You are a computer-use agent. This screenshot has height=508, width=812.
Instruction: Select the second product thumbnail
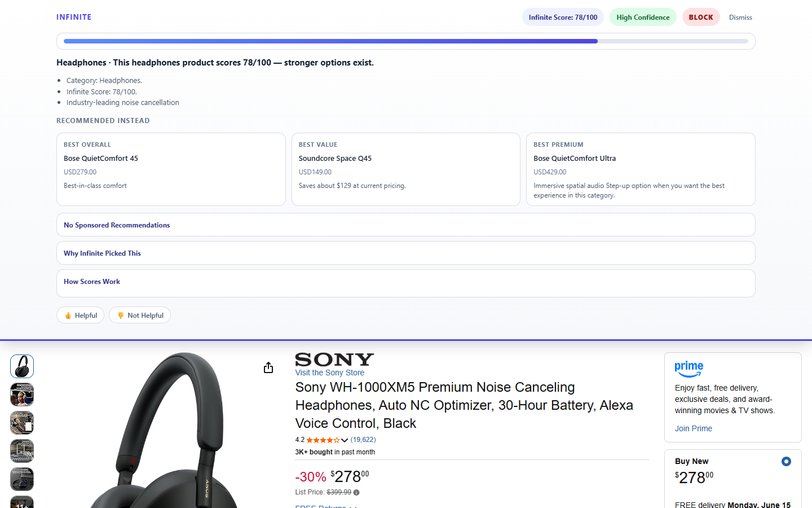click(x=22, y=395)
